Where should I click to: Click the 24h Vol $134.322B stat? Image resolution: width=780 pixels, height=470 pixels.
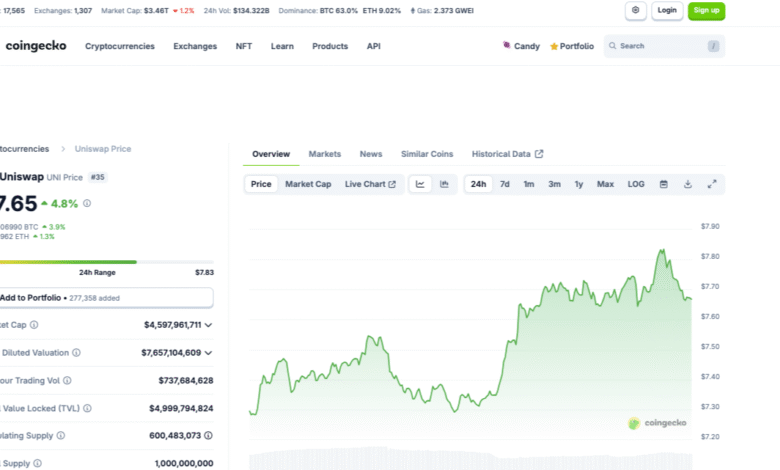coord(236,10)
